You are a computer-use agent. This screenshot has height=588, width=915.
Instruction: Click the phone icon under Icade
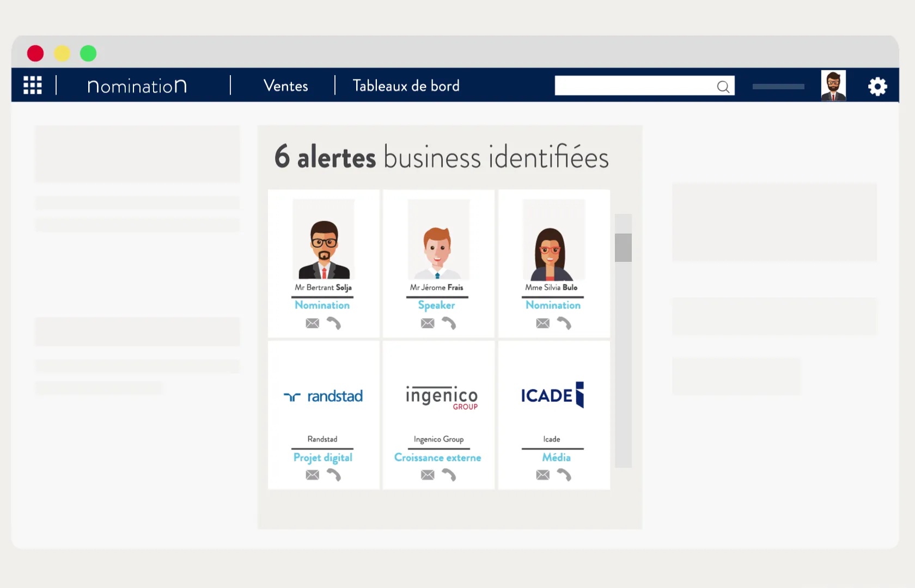(564, 475)
